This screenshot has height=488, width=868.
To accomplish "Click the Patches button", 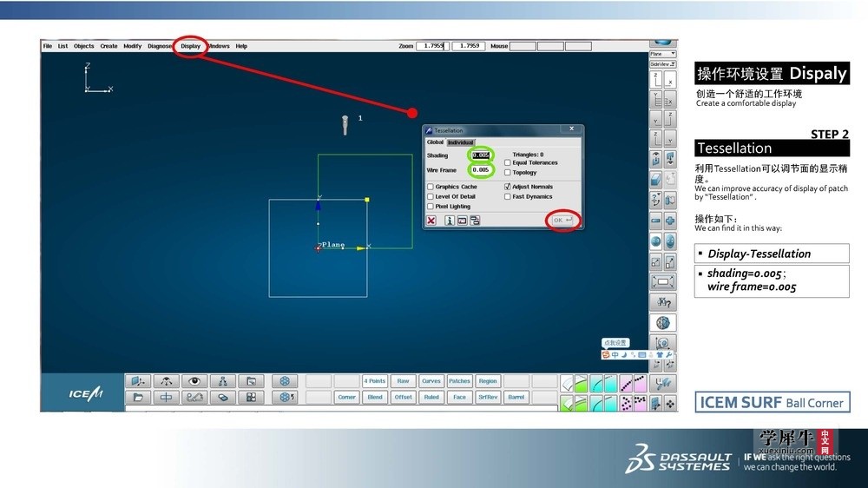I will click(459, 381).
